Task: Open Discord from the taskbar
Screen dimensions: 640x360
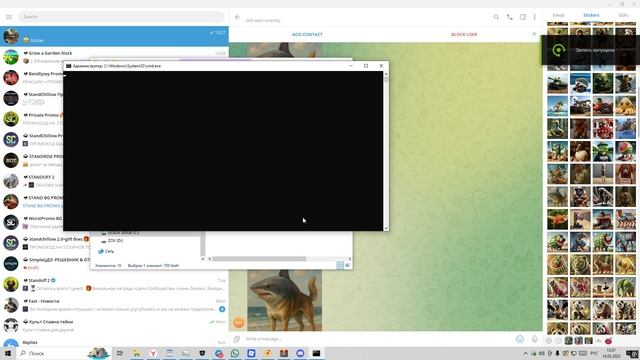Action: click(x=300, y=353)
